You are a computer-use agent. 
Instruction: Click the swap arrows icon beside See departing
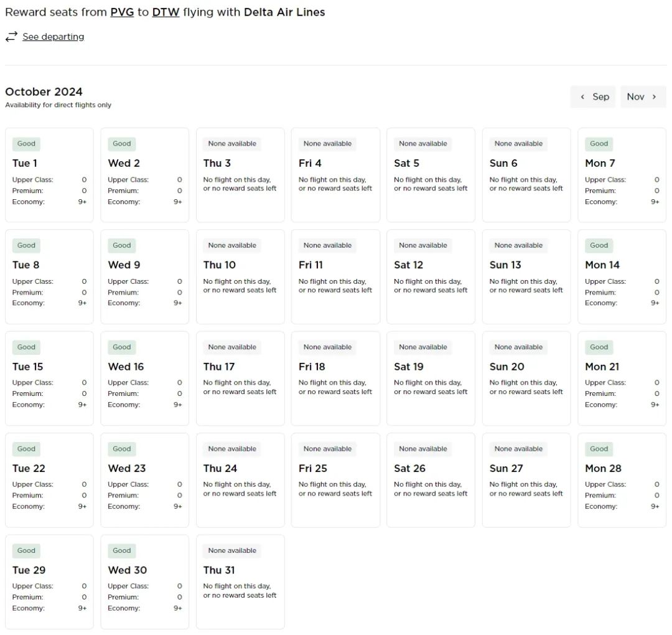tap(11, 37)
